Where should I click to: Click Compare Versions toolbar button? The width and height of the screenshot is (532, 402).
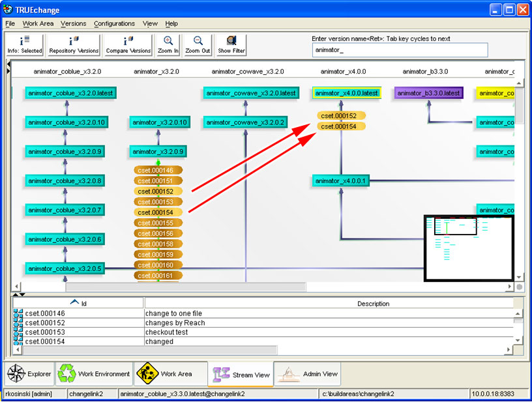[128, 45]
